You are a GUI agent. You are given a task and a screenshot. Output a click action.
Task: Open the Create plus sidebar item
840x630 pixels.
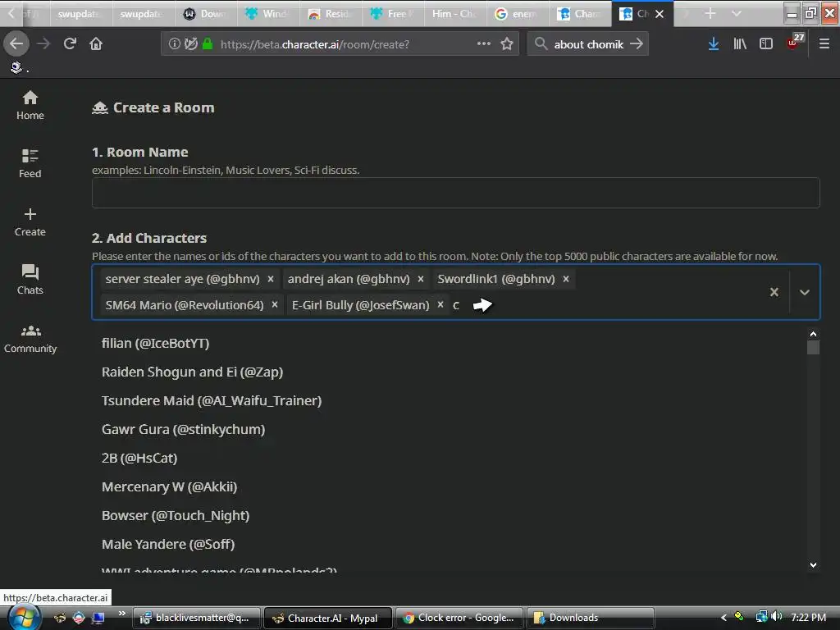click(30, 222)
